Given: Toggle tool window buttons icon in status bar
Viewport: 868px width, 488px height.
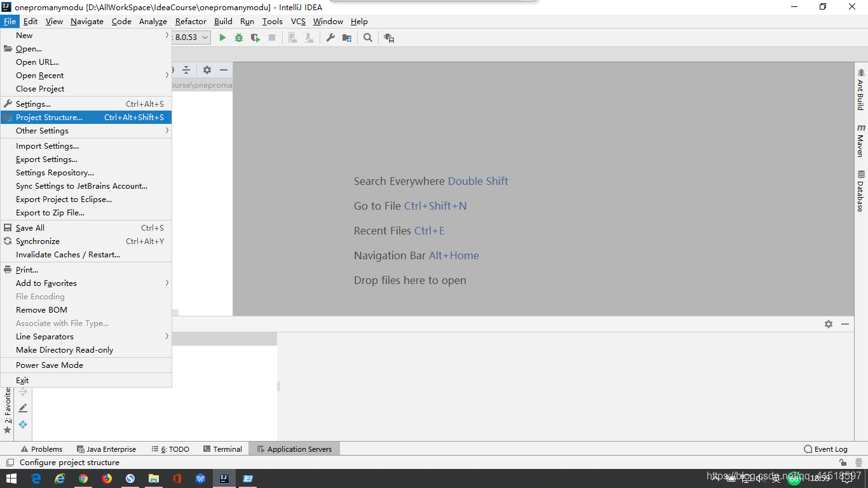Looking at the screenshot, I should tap(10, 463).
